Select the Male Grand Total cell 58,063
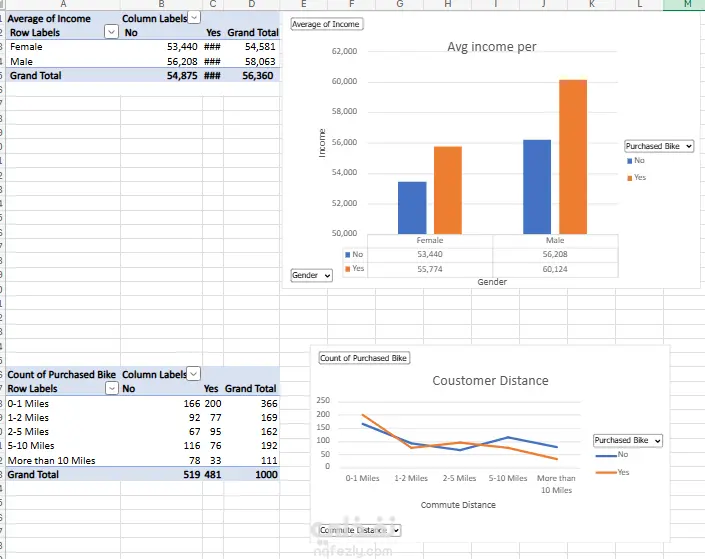Viewport: 705px width, 559px height. 252,61
